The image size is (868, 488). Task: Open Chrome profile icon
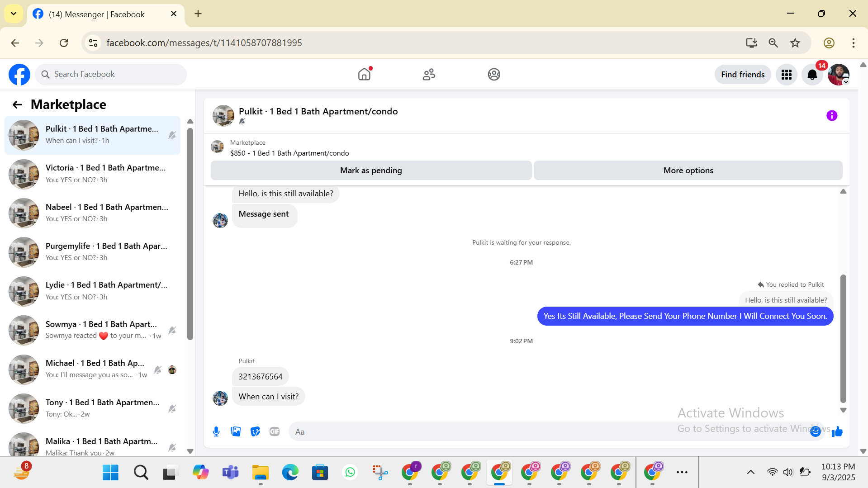[x=829, y=43]
